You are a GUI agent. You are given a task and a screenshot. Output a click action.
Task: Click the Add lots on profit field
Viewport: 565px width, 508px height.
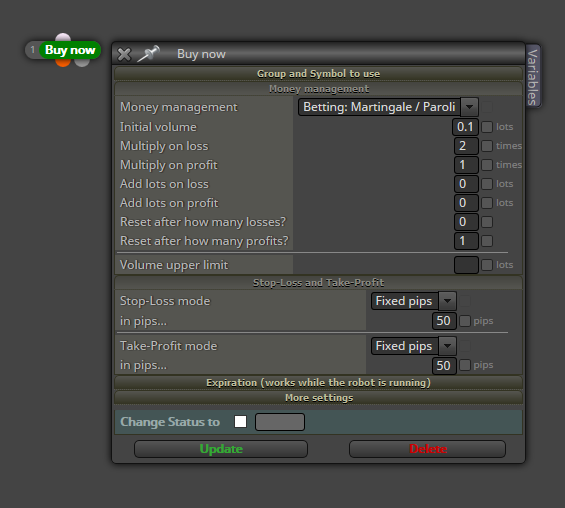(466, 203)
